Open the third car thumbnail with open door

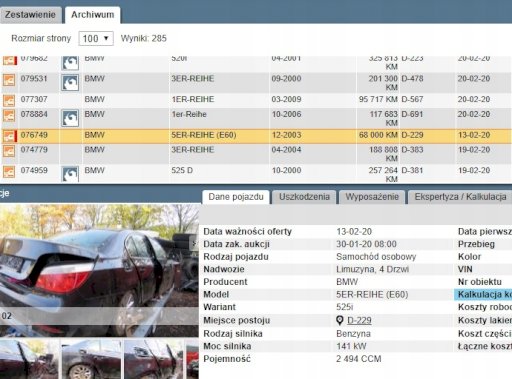[153, 359]
